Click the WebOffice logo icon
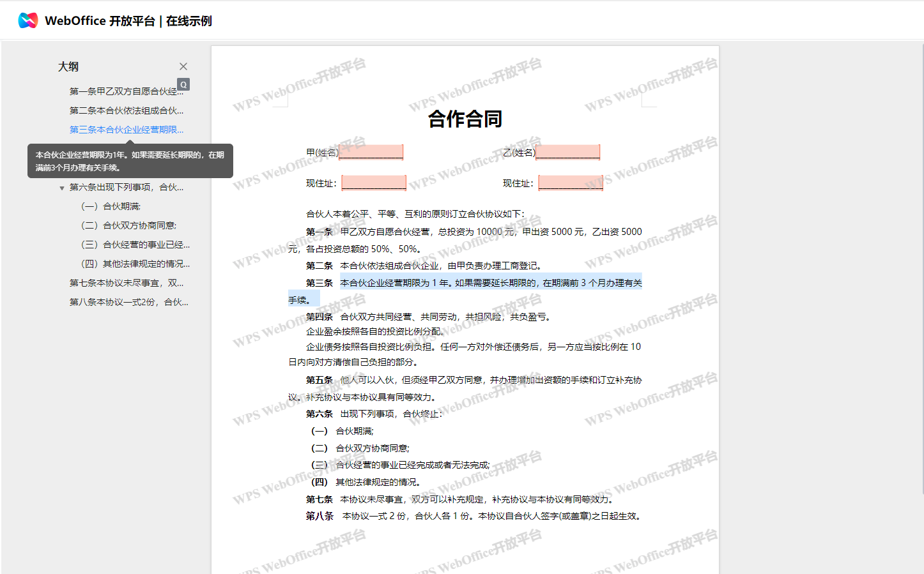Viewport: 924px width, 574px height. pyautogui.click(x=28, y=20)
